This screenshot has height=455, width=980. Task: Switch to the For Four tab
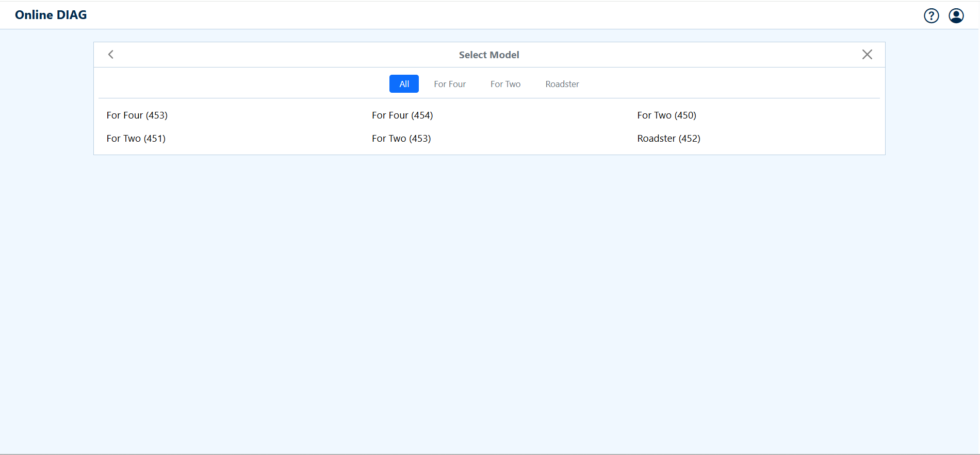click(x=450, y=84)
